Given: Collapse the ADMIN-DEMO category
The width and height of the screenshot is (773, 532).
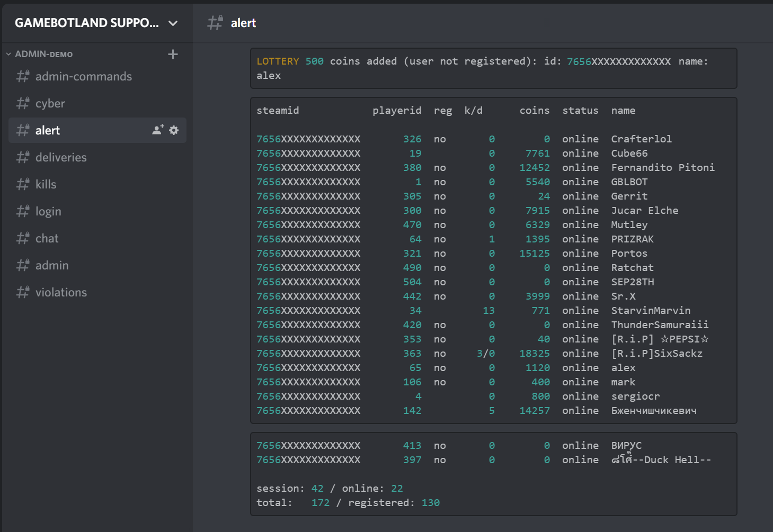Looking at the screenshot, I should click(40, 54).
